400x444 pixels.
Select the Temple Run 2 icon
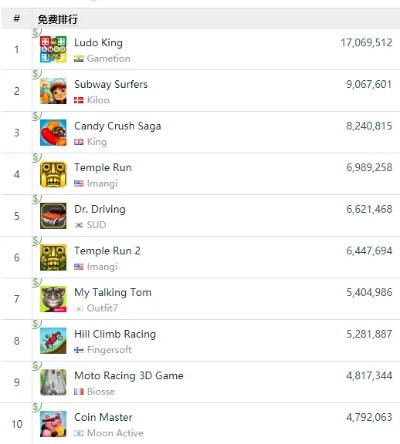click(x=53, y=257)
